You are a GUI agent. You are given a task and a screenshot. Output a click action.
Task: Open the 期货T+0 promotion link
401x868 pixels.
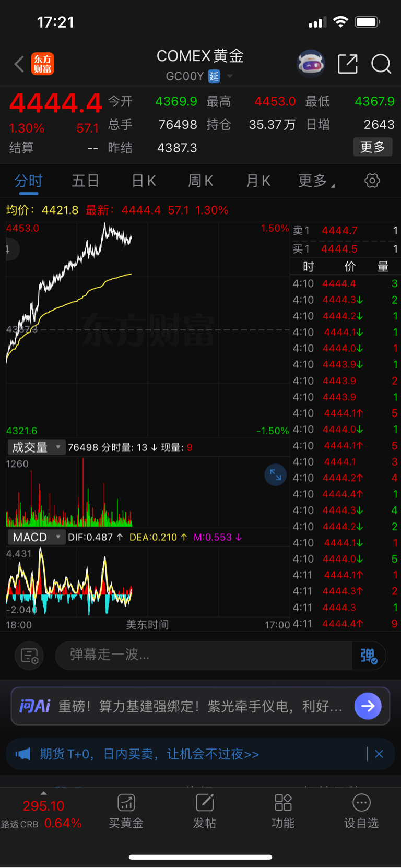pos(149,754)
